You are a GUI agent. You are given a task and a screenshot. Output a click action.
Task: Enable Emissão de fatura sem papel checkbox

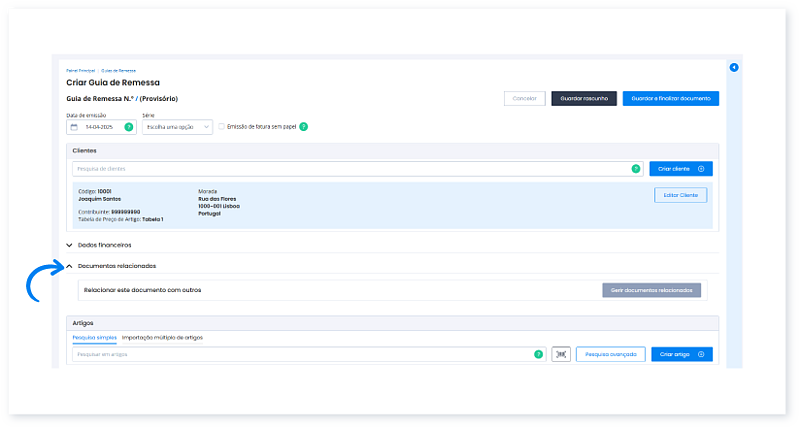click(222, 127)
